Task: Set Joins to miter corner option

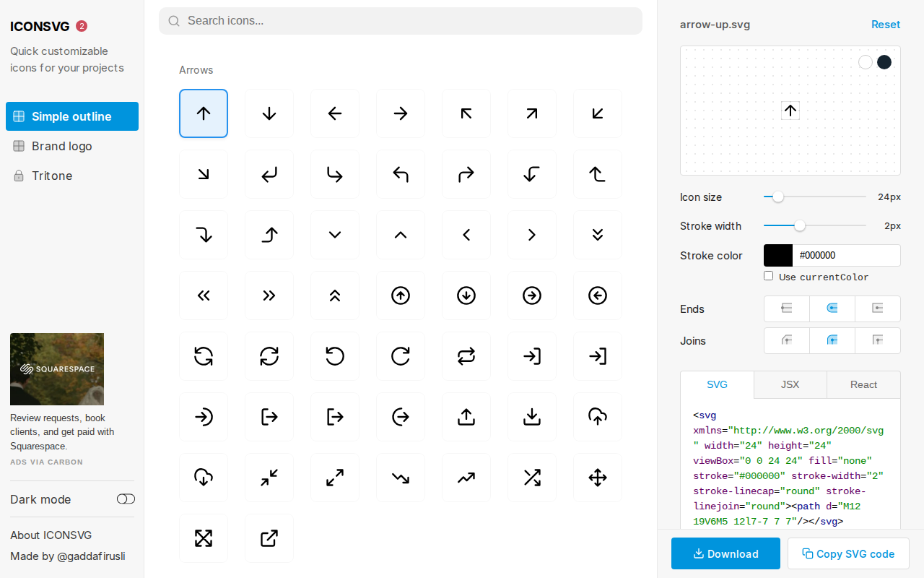Action: click(x=877, y=340)
